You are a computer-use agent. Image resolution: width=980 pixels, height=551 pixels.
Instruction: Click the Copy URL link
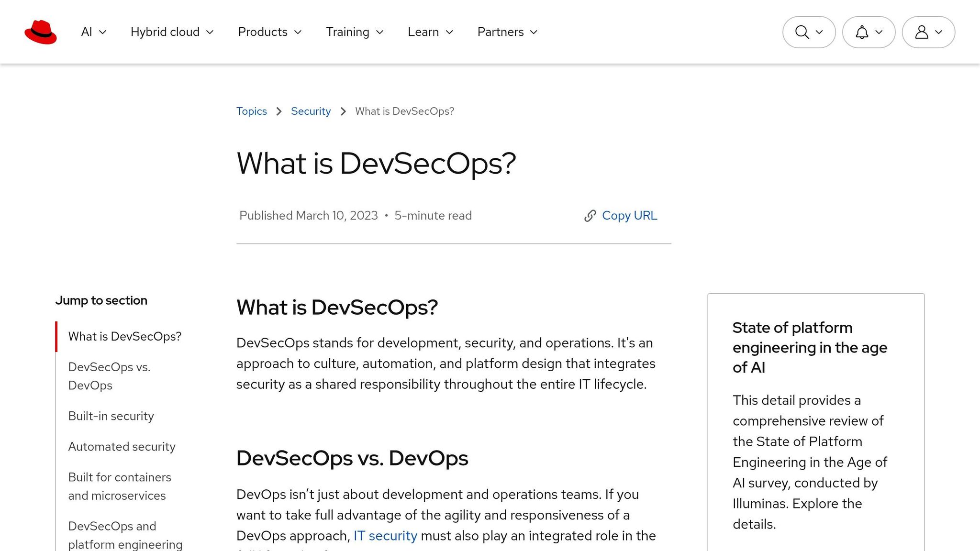[x=629, y=216]
